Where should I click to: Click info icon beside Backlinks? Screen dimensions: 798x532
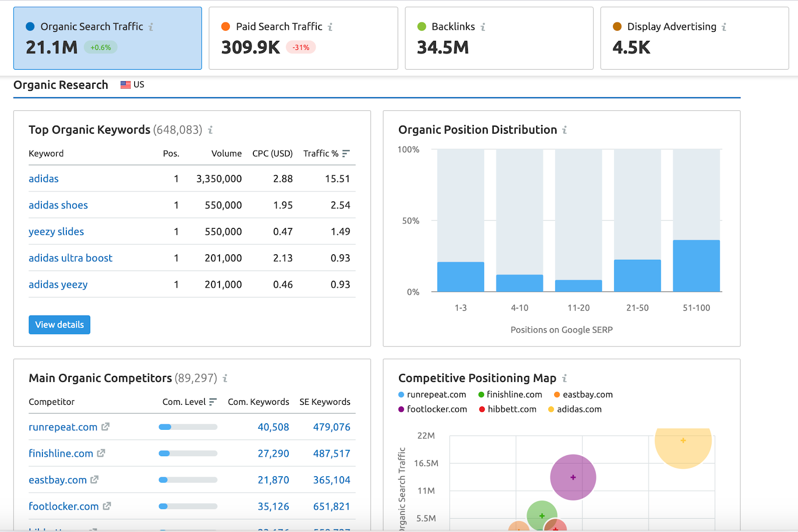click(483, 27)
